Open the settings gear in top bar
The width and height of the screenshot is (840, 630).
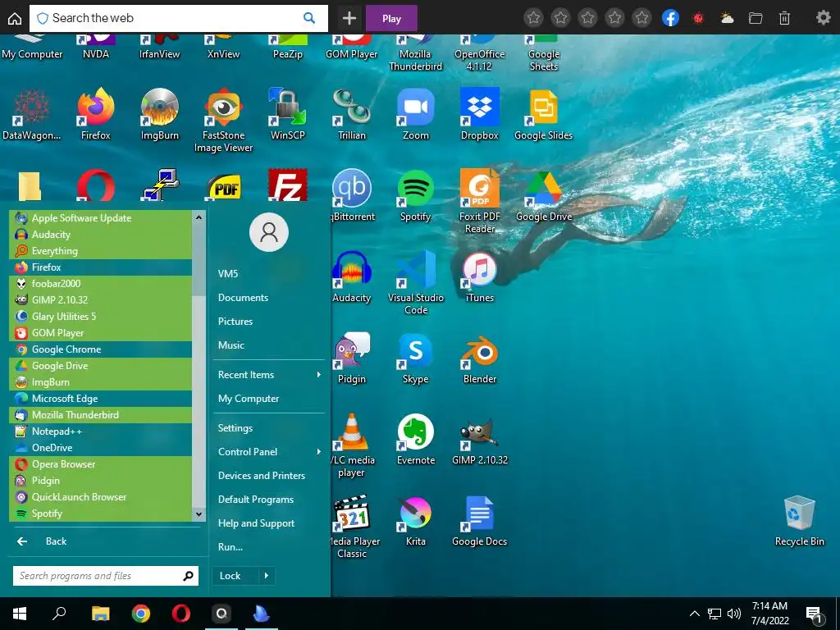click(823, 18)
